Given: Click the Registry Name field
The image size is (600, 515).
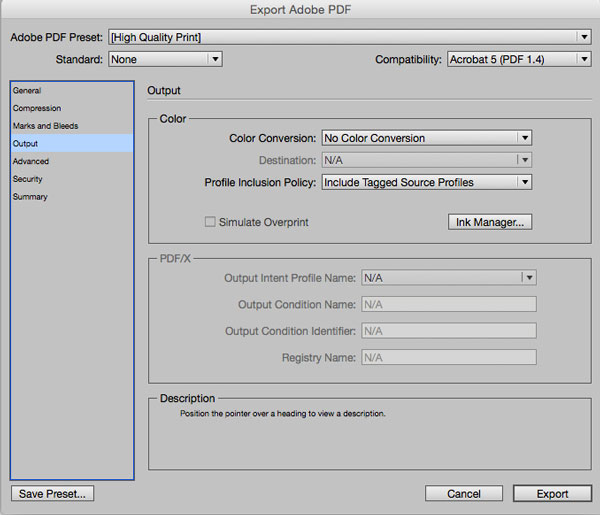Looking at the screenshot, I should tap(449, 357).
